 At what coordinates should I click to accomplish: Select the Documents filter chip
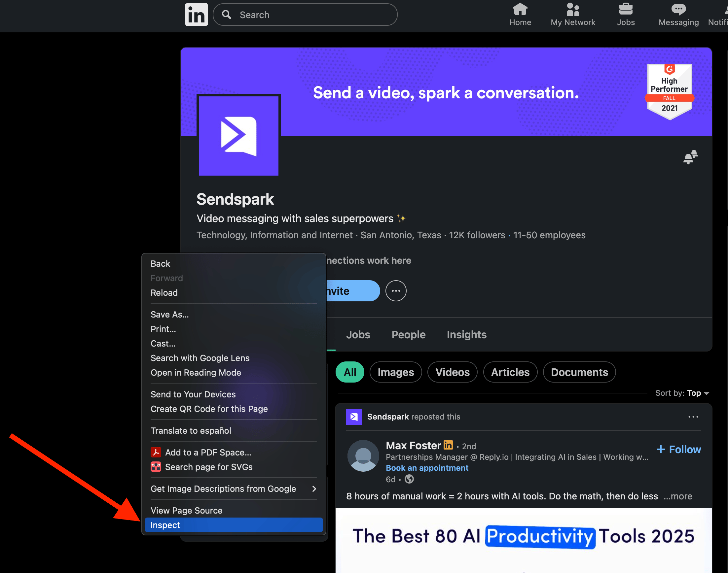pyautogui.click(x=579, y=372)
